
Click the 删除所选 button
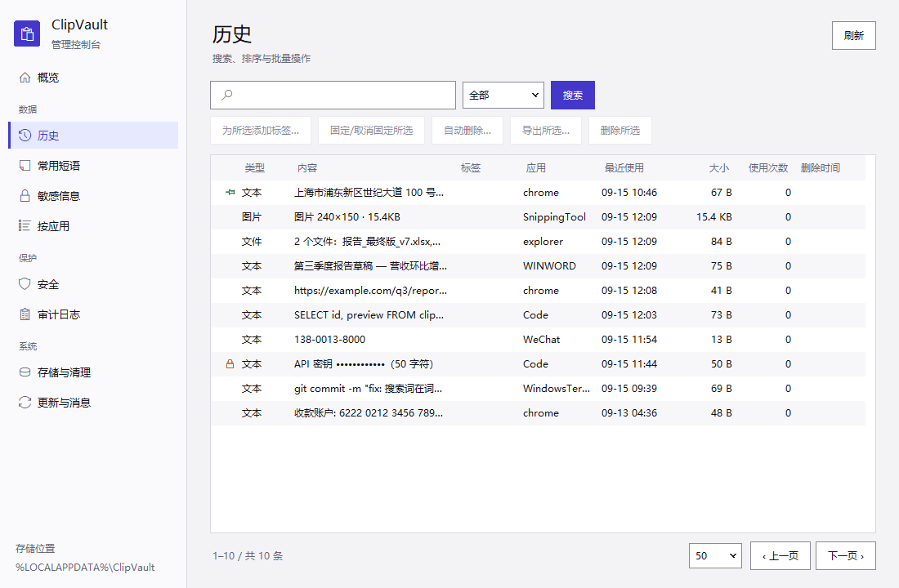(x=620, y=130)
